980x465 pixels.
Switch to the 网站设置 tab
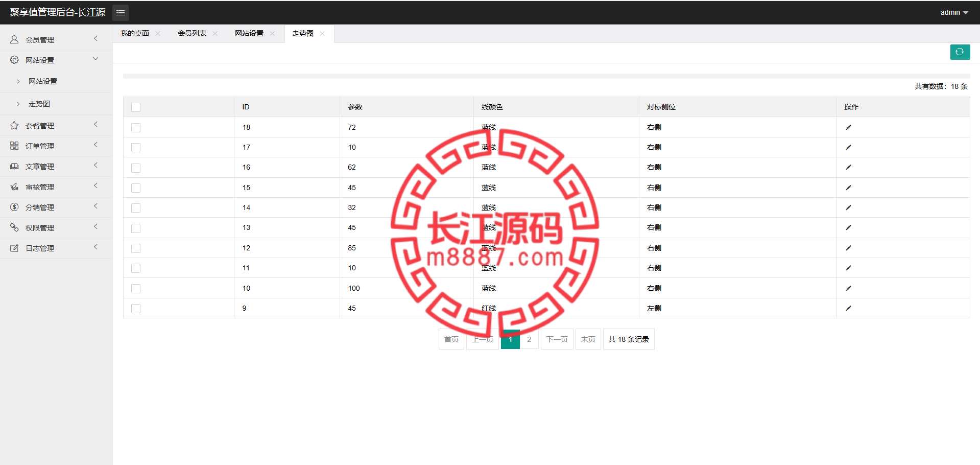tap(249, 33)
